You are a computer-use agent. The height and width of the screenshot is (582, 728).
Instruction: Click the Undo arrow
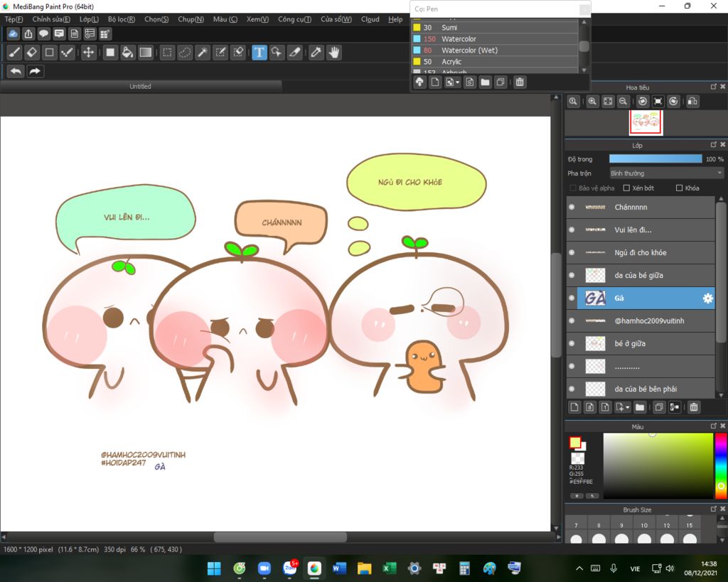pyautogui.click(x=16, y=71)
